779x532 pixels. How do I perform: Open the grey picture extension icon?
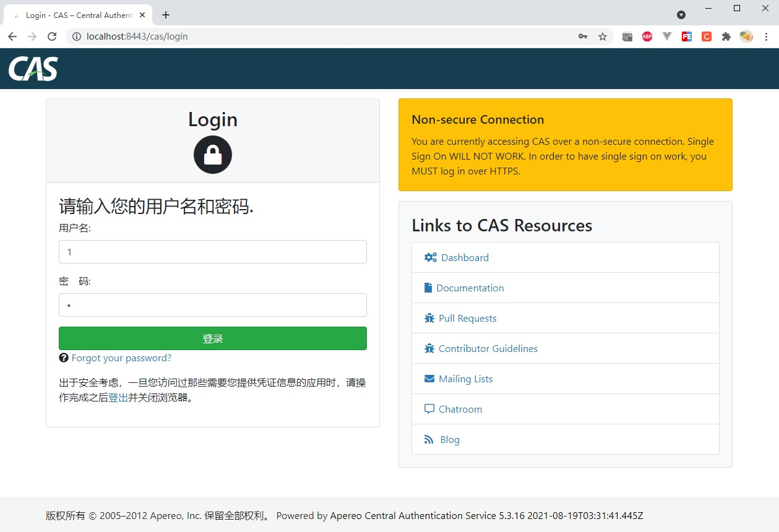[x=627, y=36]
